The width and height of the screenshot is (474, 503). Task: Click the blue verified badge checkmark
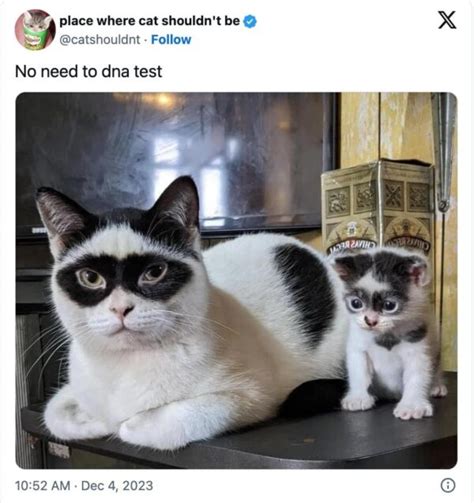pos(250,21)
